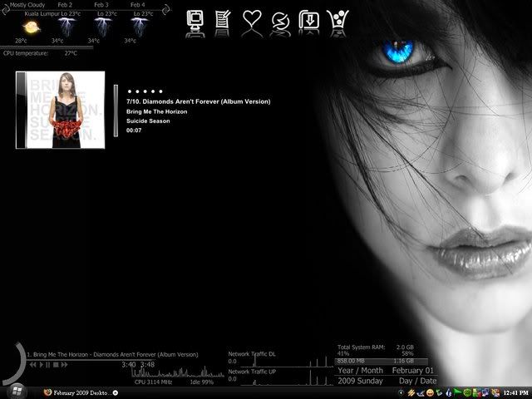Screen dimensions: 532x399
Task: Click the 858.00 MB RAM usage bar
Action: (382, 361)
